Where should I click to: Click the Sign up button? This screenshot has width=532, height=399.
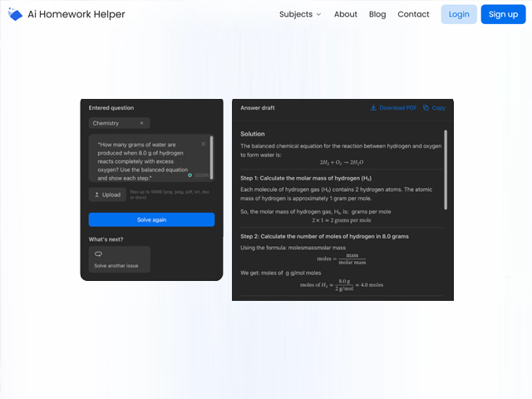click(503, 14)
